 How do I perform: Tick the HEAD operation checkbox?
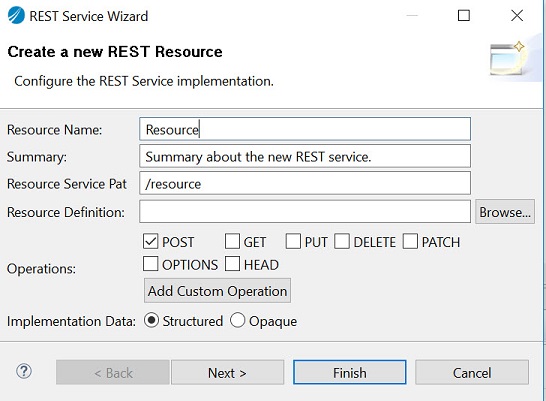point(232,264)
